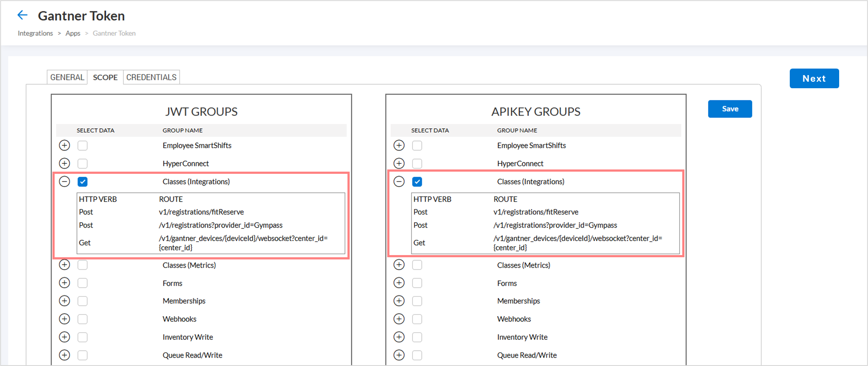Expand JWT Webhooks group
The image size is (868, 366).
pyautogui.click(x=65, y=319)
